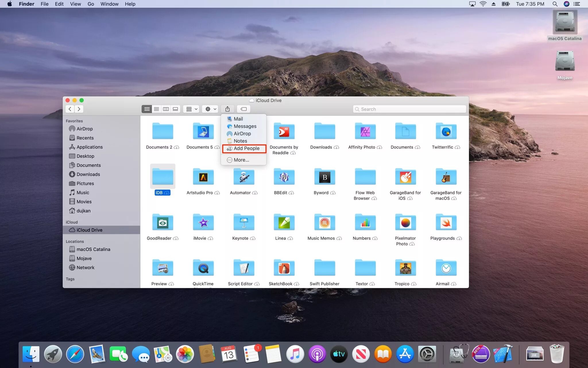
Task: Click the Share toolbar button
Action: click(227, 109)
